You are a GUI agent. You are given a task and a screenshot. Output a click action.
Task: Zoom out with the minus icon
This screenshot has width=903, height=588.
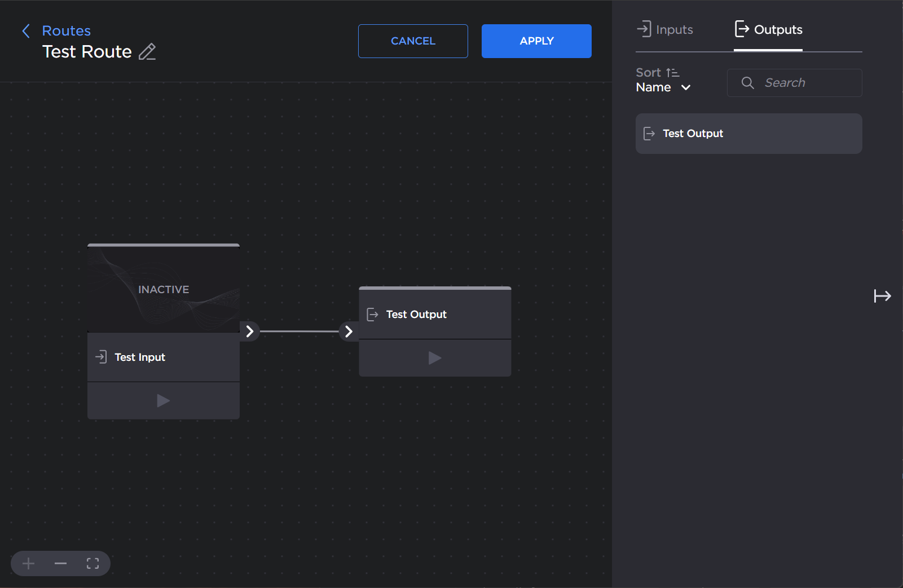coord(60,563)
